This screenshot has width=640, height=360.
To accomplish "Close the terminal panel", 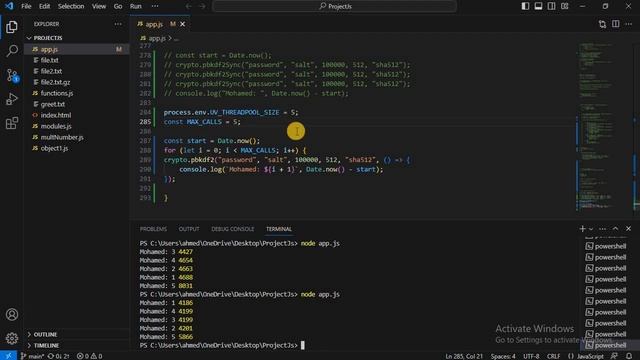I will (629, 229).
